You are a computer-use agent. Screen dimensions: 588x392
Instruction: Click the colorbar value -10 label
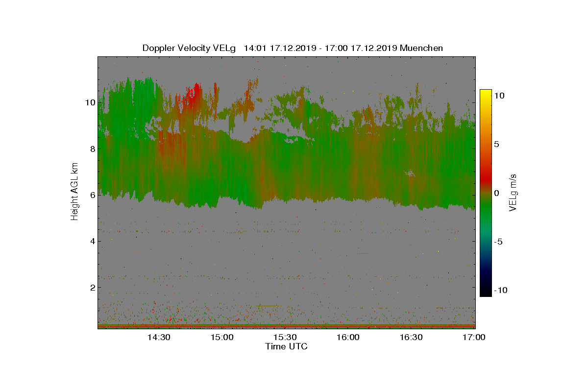(501, 290)
